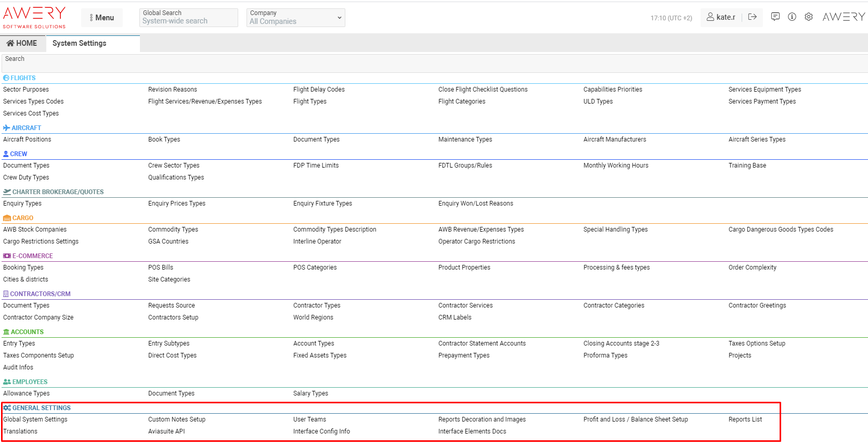This screenshot has height=446, width=868.
Task: Click the logout arrow icon beside kate.r
Action: (752, 17)
